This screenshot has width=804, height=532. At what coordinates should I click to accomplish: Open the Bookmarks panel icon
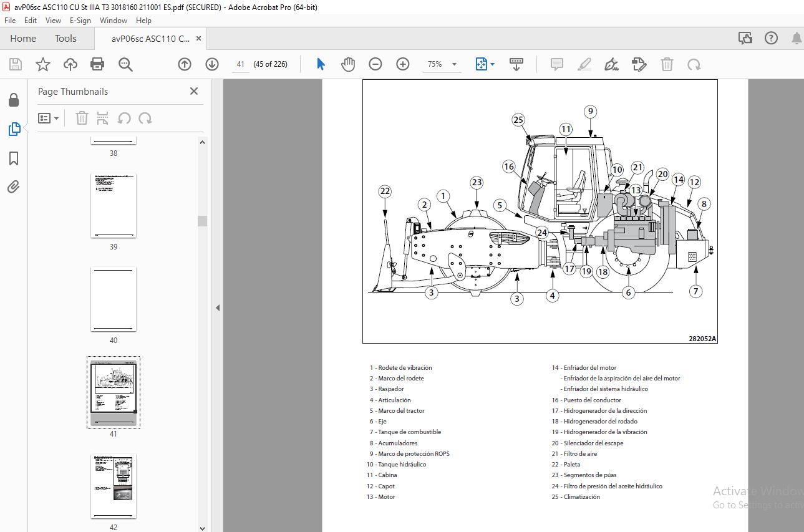pyautogui.click(x=14, y=158)
